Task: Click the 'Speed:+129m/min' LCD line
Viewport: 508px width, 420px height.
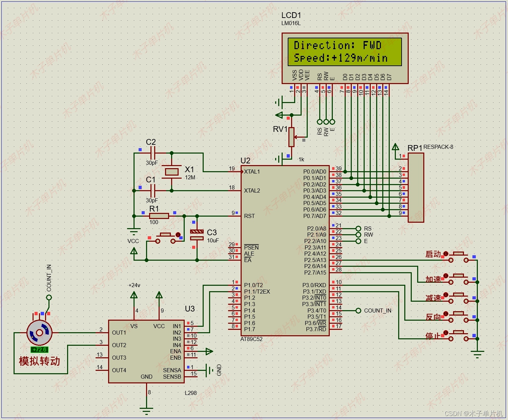Action: tap(341, 58)
